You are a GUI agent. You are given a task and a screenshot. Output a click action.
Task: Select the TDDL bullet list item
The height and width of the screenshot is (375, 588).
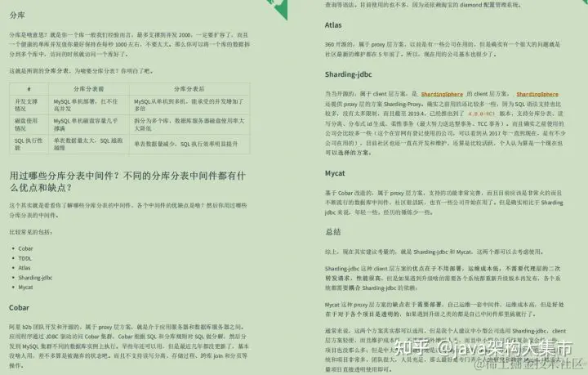click(x=25, y=258)
